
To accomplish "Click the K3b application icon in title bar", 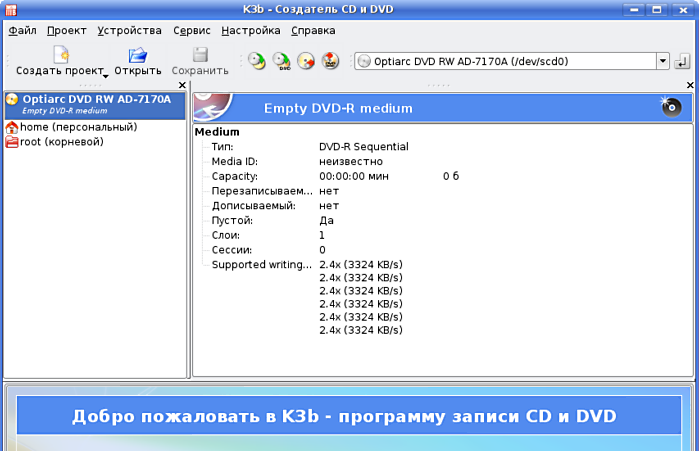I will [11, 9].
